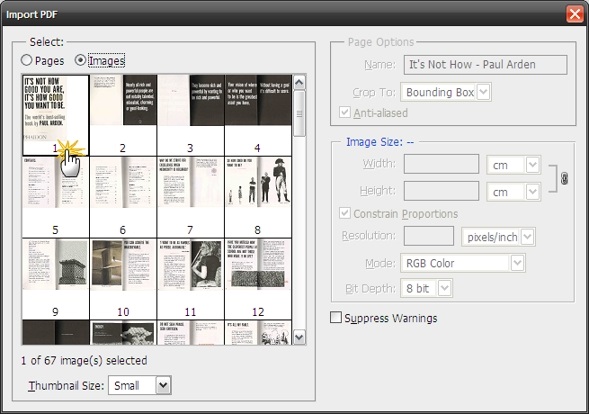
Task: Select image thumbnail number 8
Action: [258, 197]
